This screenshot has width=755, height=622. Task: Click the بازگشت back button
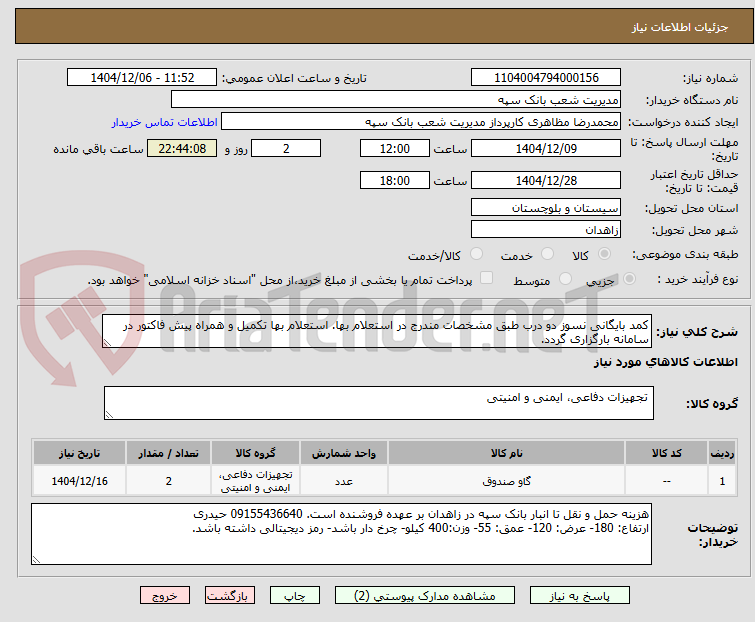pos(230,596)
